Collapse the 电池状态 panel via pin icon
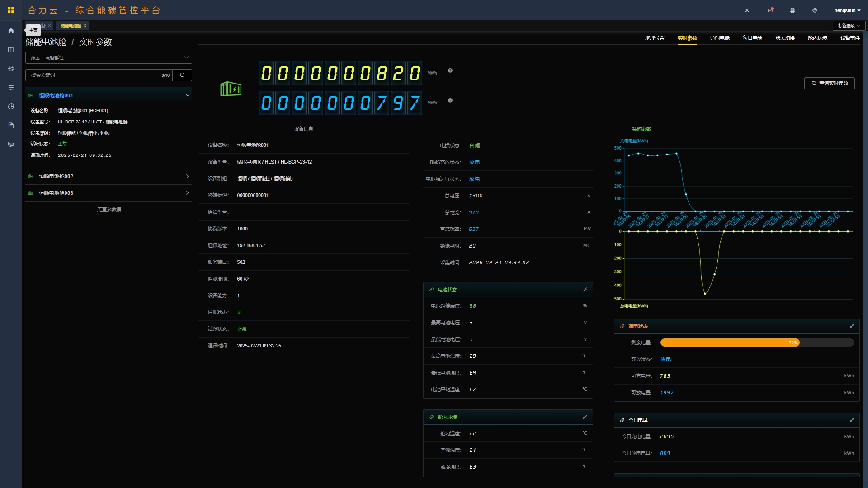The image size is (868, 488). (585, 290)
